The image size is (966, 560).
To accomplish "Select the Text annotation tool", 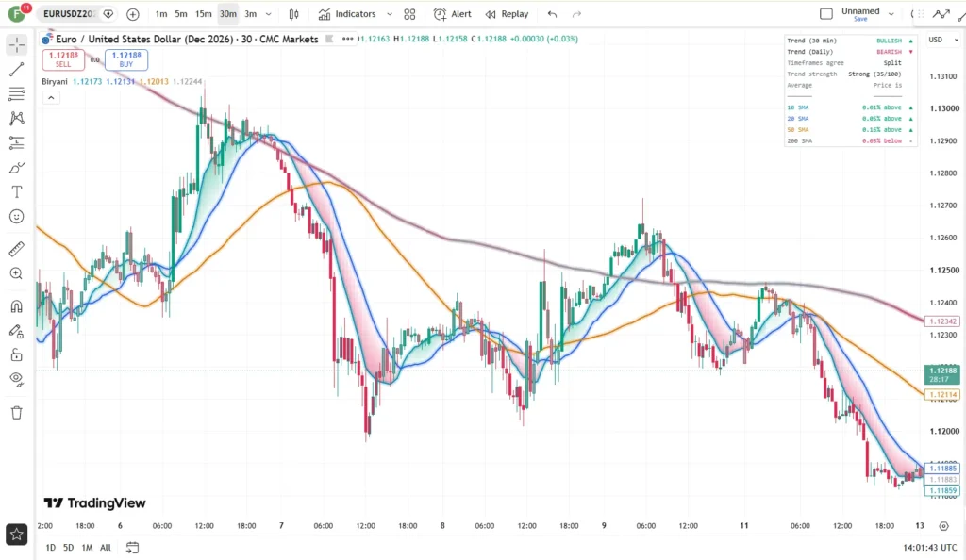I will tap(17, 192).
